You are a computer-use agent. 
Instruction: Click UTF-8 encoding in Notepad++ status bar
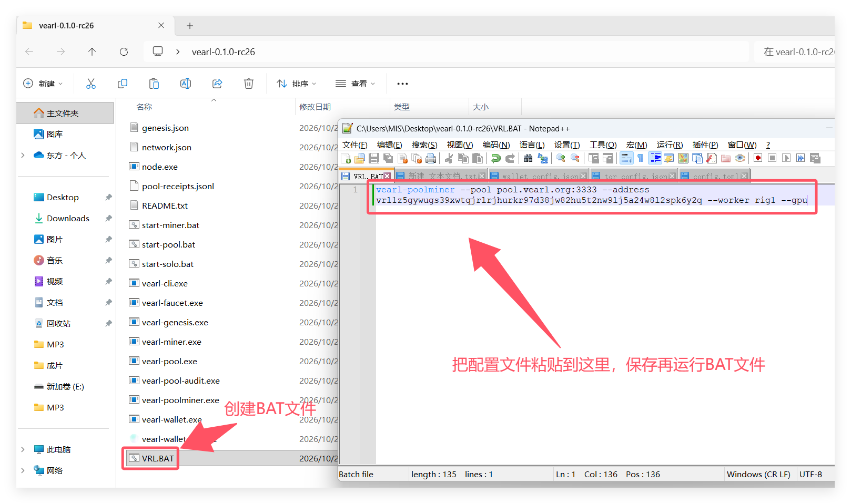811,474
